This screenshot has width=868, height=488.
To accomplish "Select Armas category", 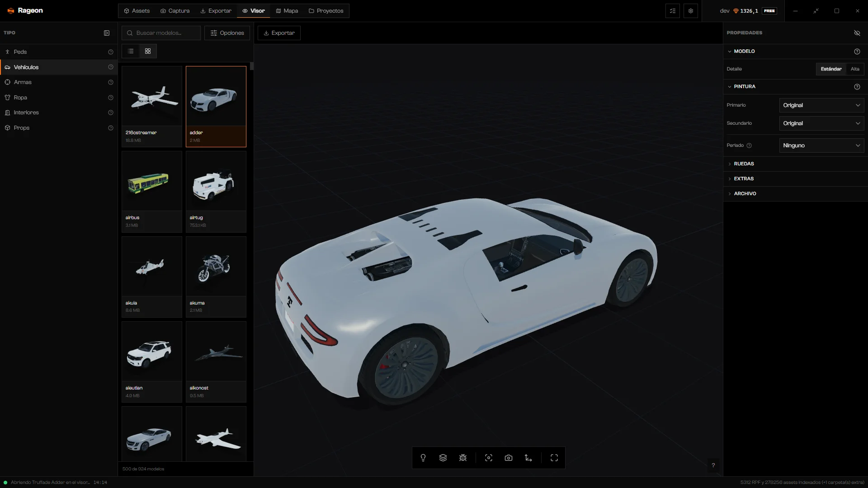I will click(59, 82).
